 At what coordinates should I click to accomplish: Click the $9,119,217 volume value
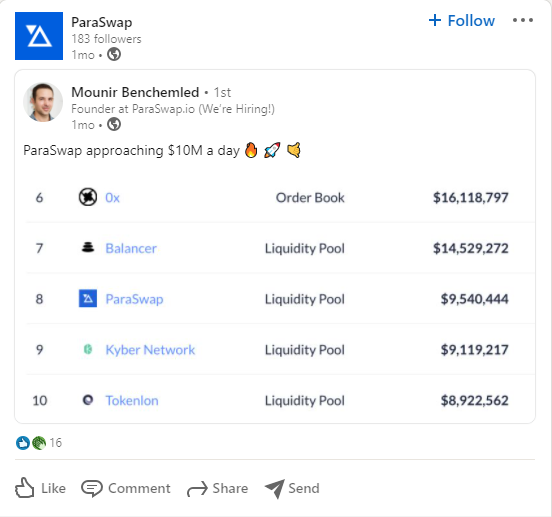[x=475, y=350]
